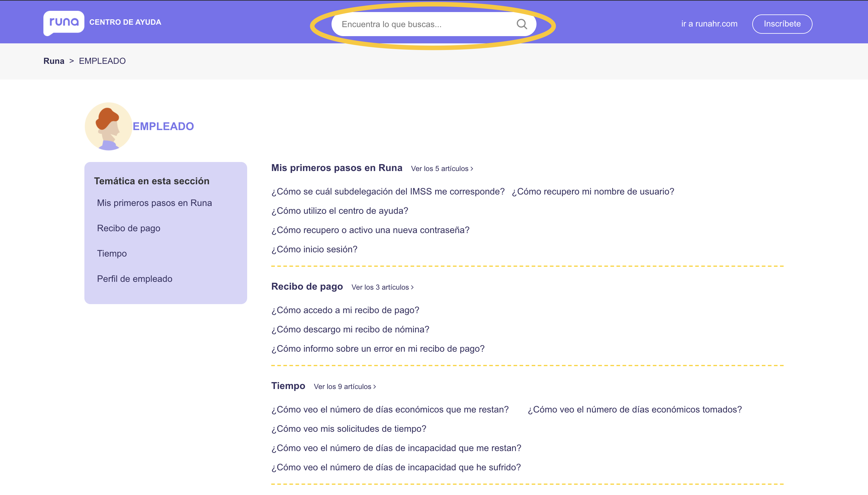Screen dimensions: 868x495
Task: Open 'Ver los 5 artículos' link
Action: coord(442,169)
